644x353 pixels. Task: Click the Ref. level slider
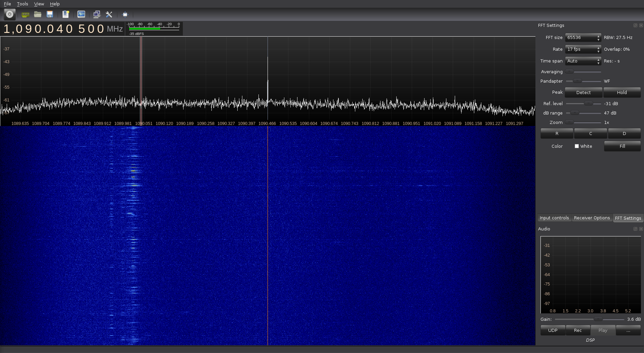588,103
